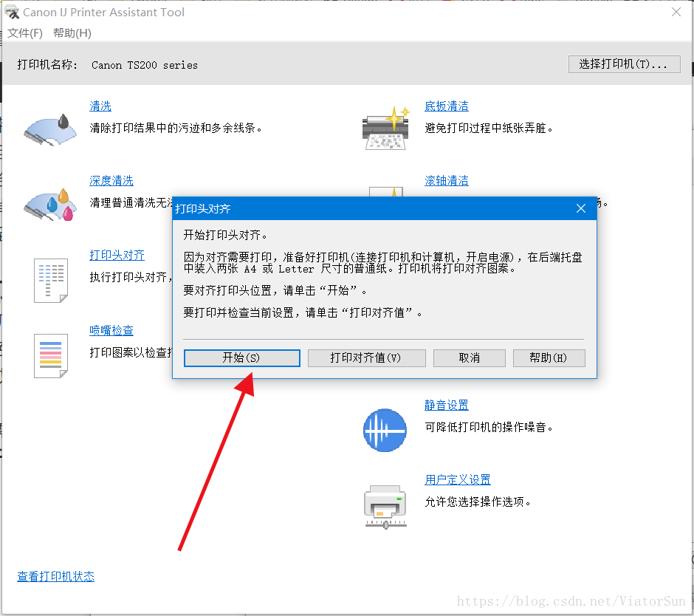Open the 文件(F) menu
Image resolution: width=694 pixels, height=616 pixels.
[x=25, y=33]
